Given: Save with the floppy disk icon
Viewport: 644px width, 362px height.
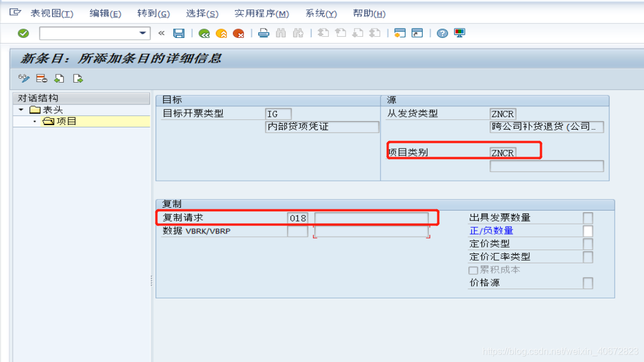Looking at the screenshot, I should 179,33.
